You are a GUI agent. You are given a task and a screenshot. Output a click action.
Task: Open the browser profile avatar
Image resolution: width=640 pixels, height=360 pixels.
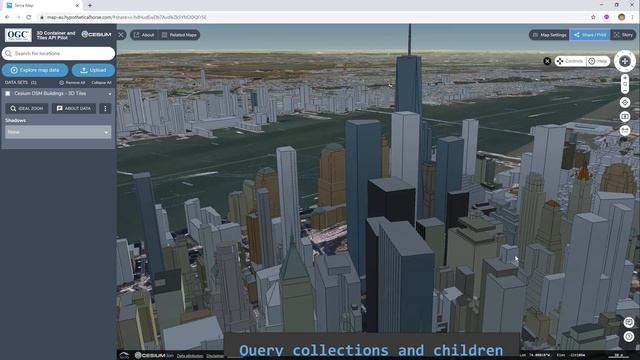tap(621, 17)
